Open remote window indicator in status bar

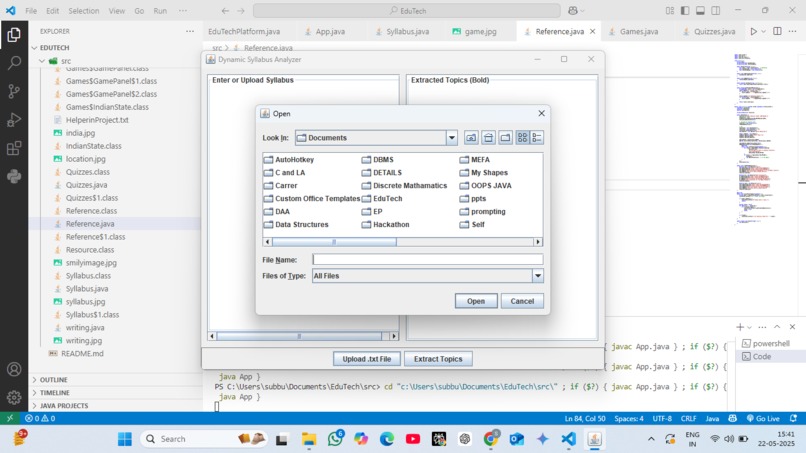10,418
